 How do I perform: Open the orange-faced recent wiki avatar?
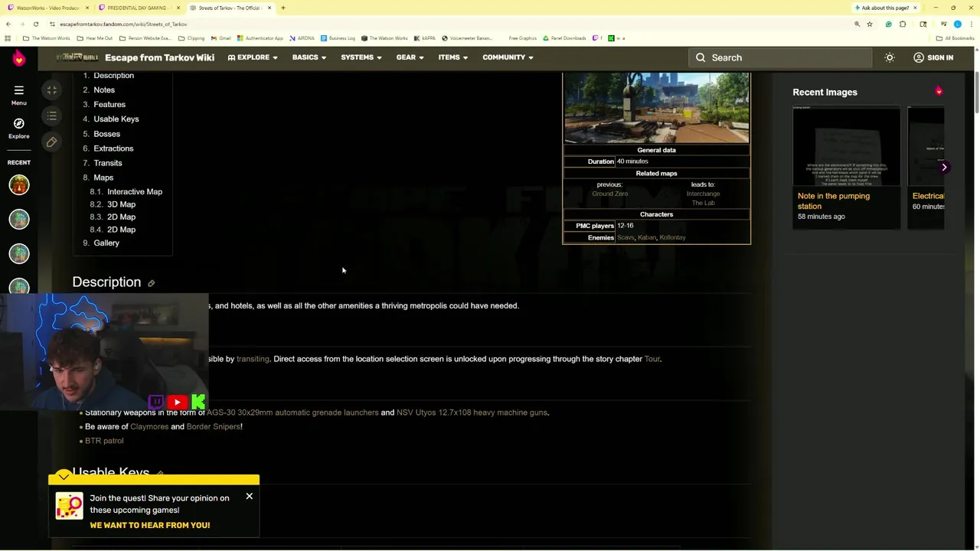click(19, 184)
